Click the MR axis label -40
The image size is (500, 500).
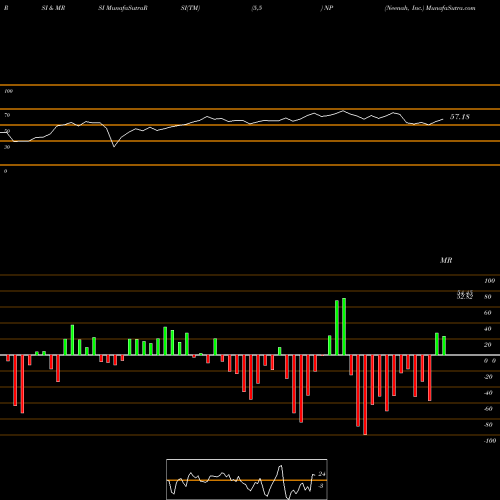(488, 393)
